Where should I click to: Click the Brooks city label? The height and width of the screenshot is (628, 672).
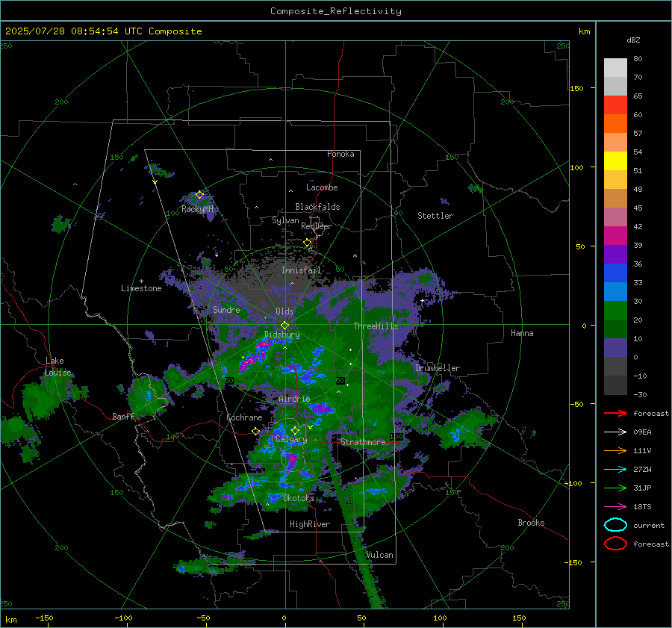[531, 523]
